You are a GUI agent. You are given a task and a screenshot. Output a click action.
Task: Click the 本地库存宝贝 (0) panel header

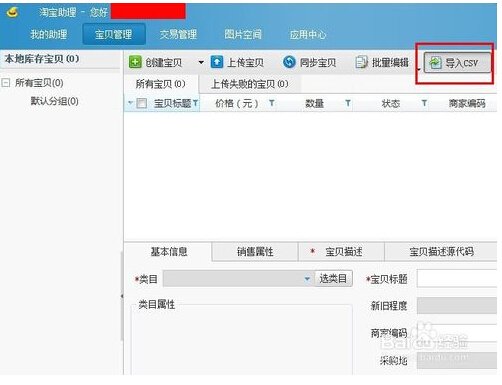[42, 59]
